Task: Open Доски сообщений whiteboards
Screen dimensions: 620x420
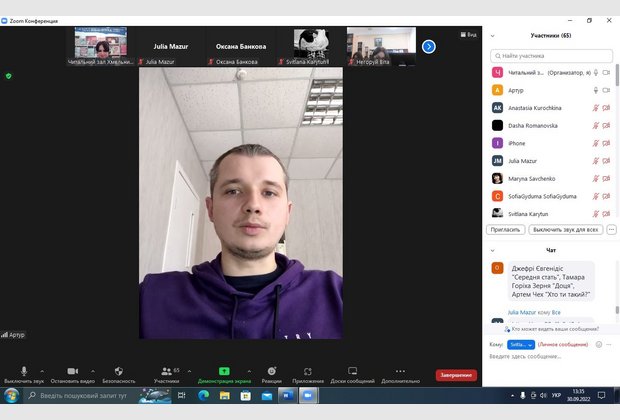Action: point(352,375)
